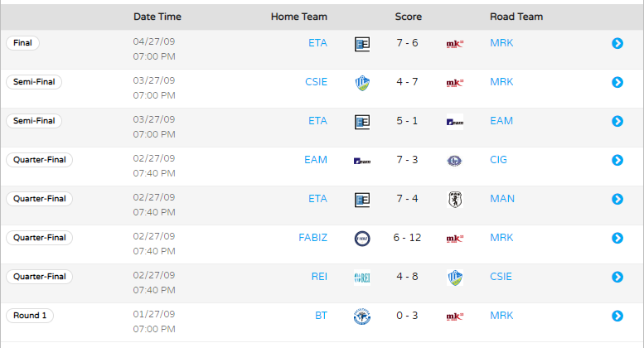Click the Date Time column header

tap(157, 17)
